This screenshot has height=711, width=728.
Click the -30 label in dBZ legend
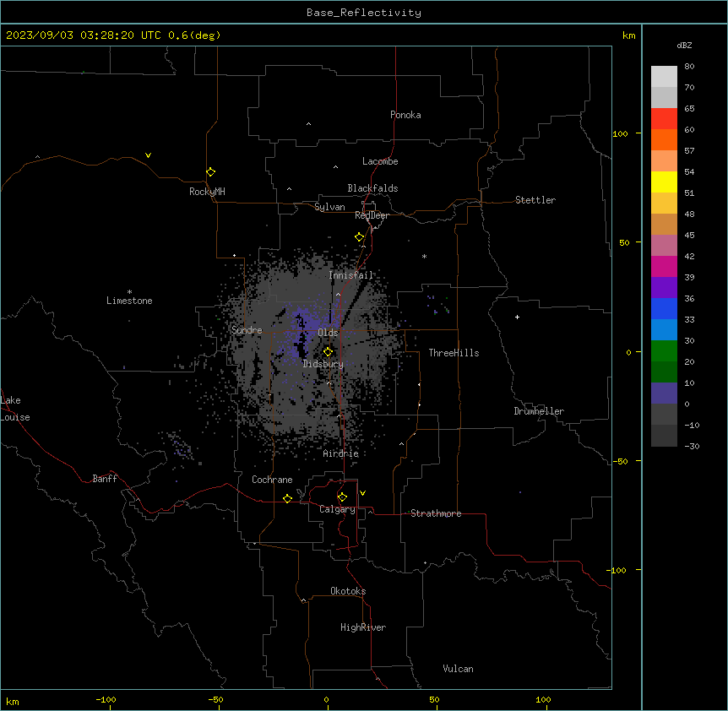[692, 446]
